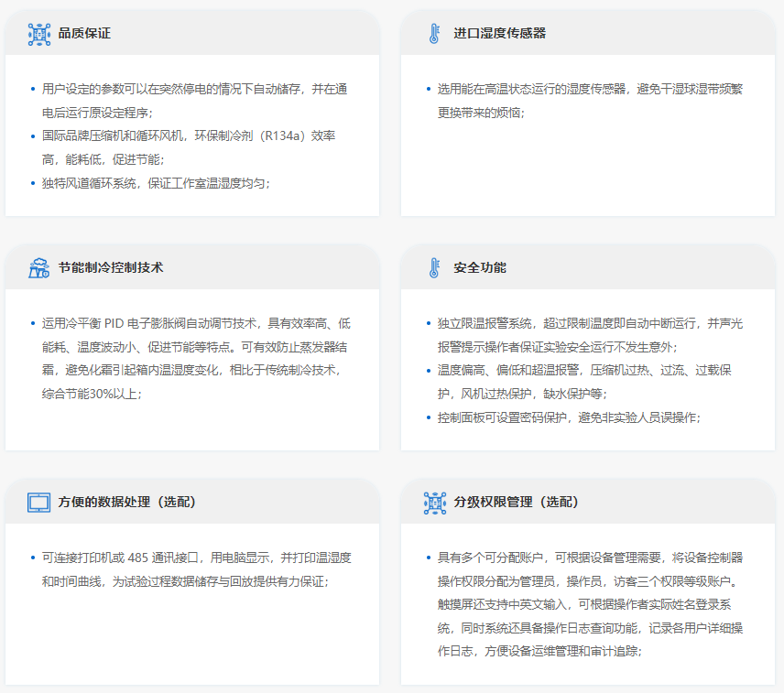This screenshot has width=784, height=693.
Task: Click the 控制面板可设置密码保护 bullet
Action: (568, 417)
